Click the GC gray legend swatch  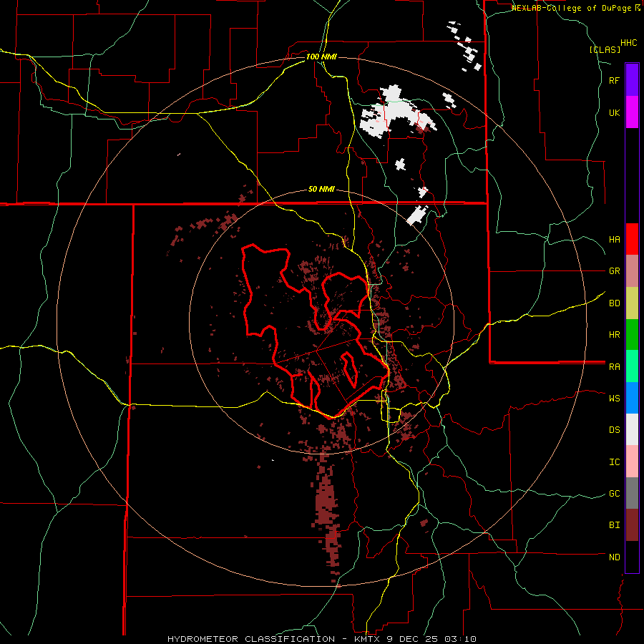coord(632,493)
